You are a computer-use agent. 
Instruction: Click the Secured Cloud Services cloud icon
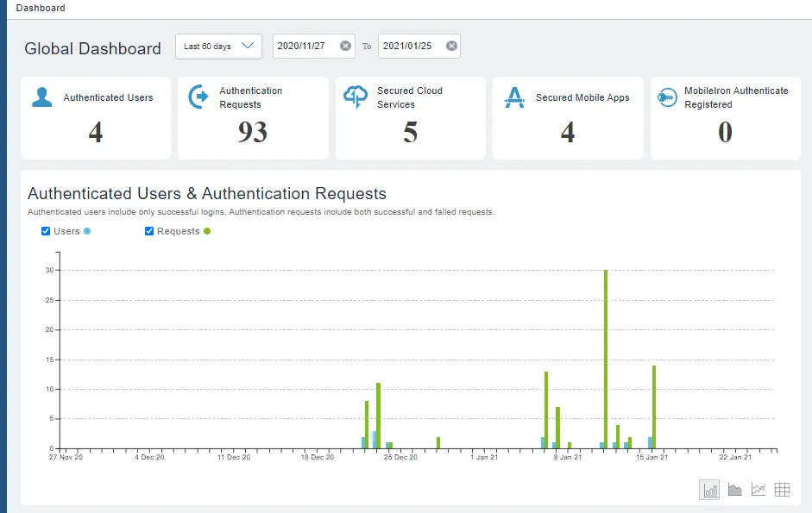click(x=356, y=97)
